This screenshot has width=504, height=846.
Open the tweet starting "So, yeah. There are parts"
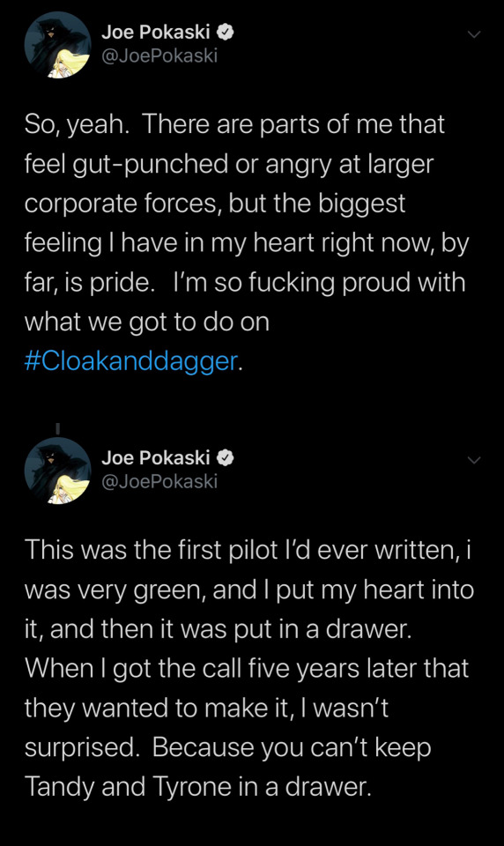click(x=247, y=242)
